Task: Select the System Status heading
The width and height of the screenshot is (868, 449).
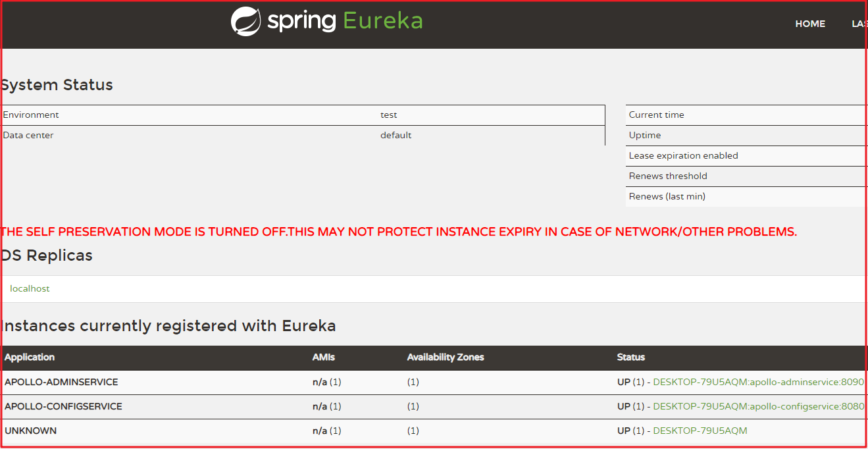Action: tap(57, 85)
